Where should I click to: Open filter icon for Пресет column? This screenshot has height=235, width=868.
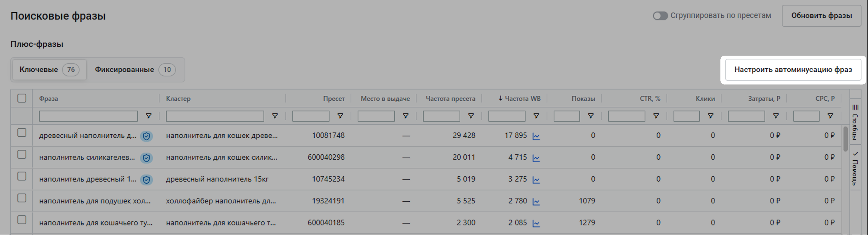point(340,116)
